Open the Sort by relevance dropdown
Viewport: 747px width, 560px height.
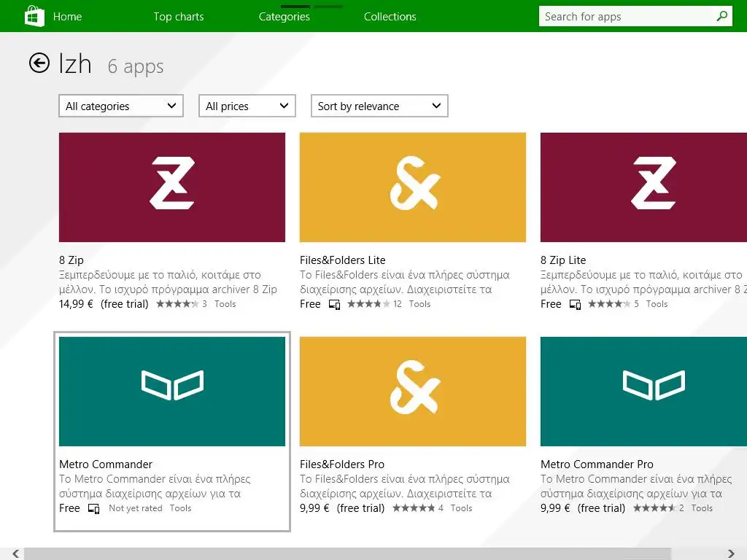pyautogui.click(x=379, y=106)
